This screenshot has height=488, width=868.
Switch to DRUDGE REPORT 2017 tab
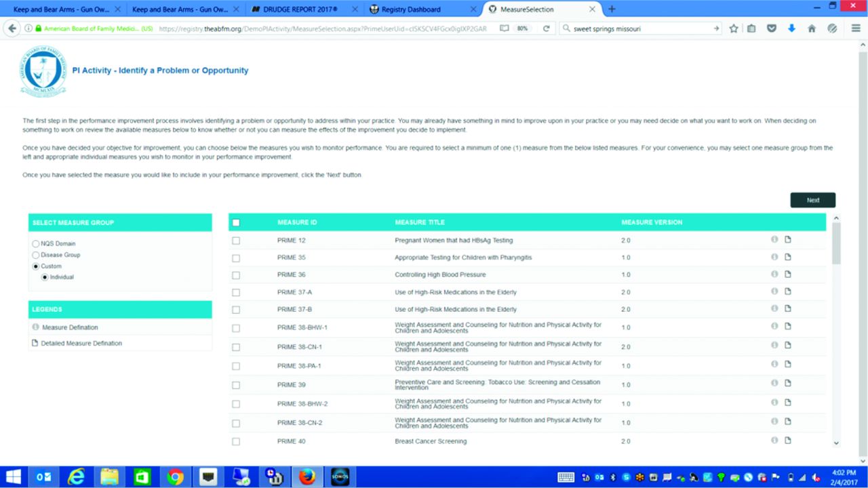tap(303, 9)
